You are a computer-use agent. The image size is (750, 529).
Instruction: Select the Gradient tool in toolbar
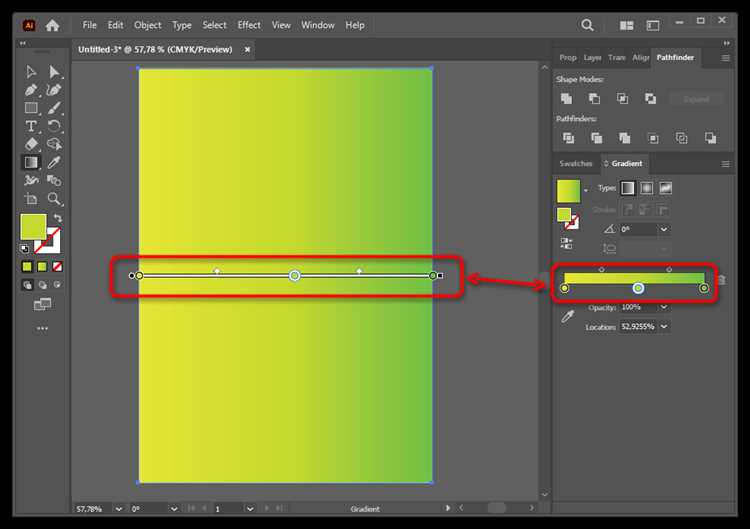[31, 163]
